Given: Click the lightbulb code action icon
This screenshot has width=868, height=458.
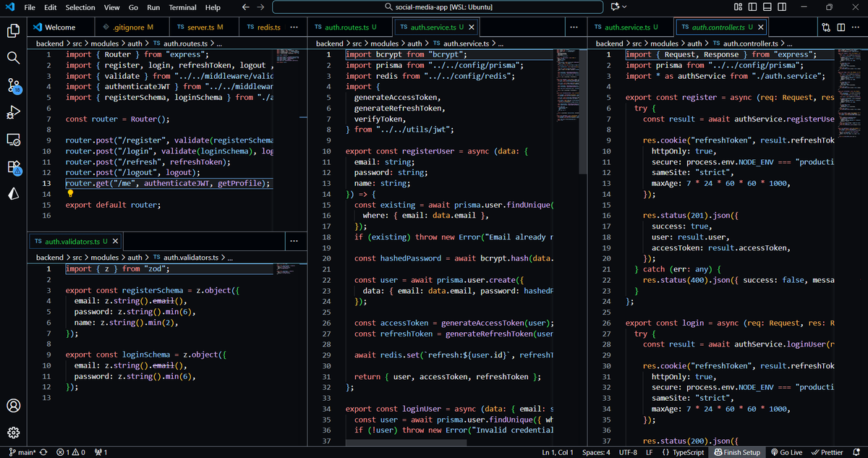Looking at the screenshot, I should pos(71,194).
